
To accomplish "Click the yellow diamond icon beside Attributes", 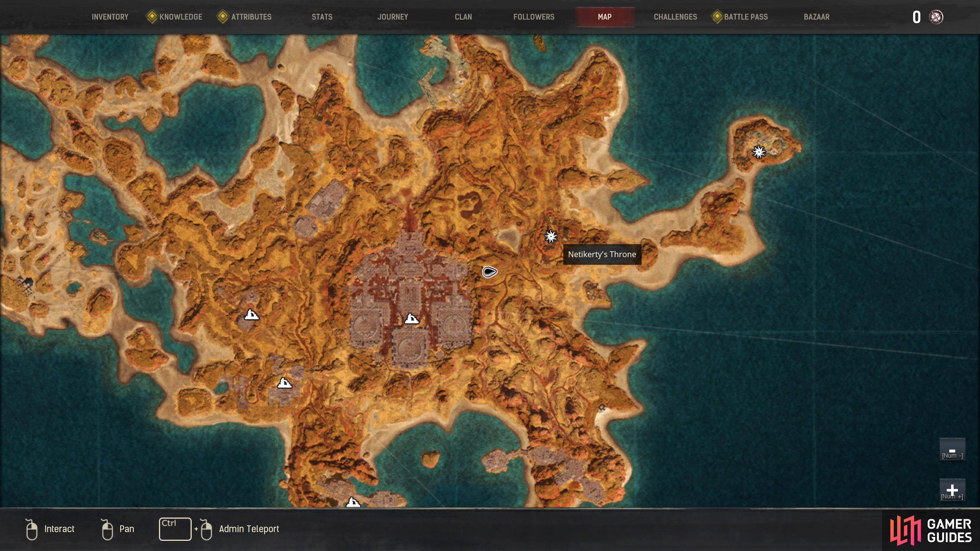I will pyautogui.click(x=223, y=17).
